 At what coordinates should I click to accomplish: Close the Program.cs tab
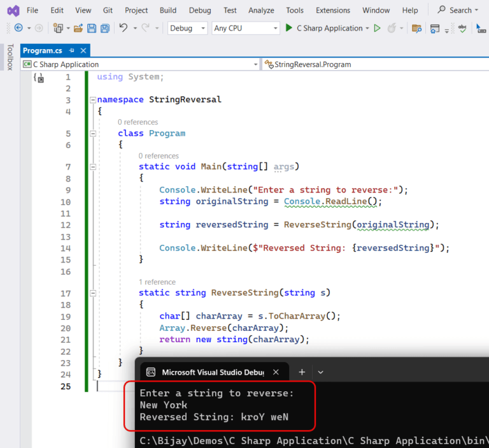83,50
